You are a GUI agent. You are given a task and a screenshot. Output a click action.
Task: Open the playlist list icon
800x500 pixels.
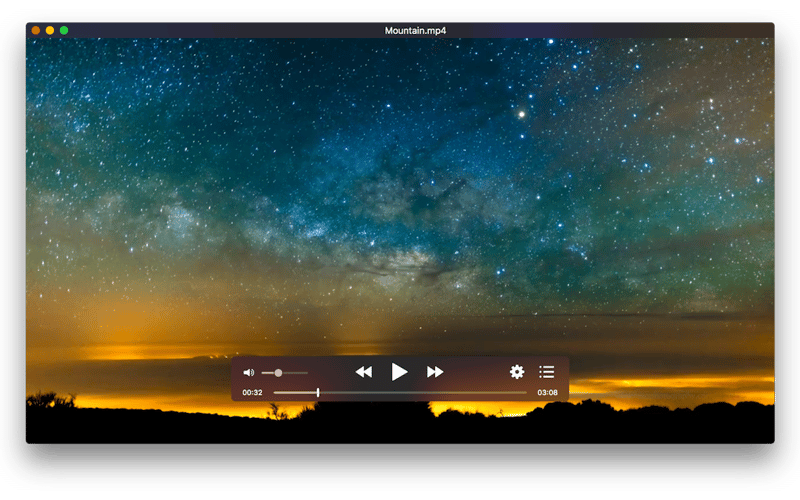coord(546,372)
